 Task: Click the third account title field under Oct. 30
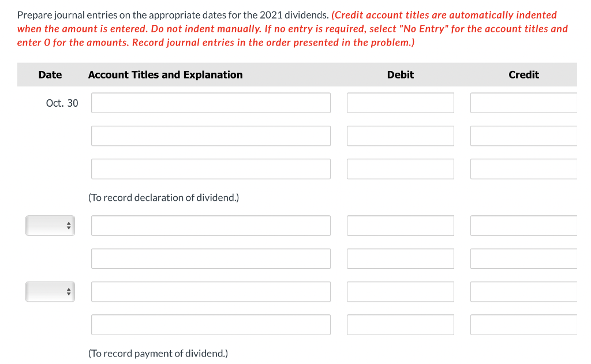tap(211, 168)
